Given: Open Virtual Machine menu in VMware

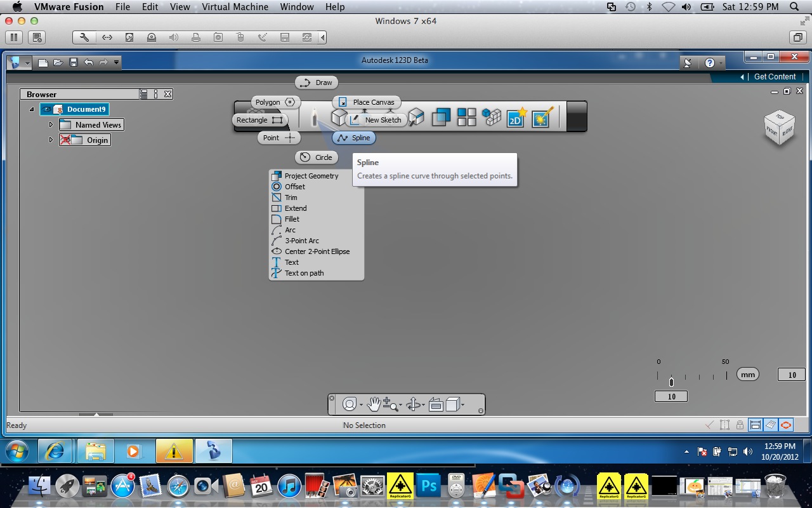Looking at the screenshot, I should pos(235,7).
